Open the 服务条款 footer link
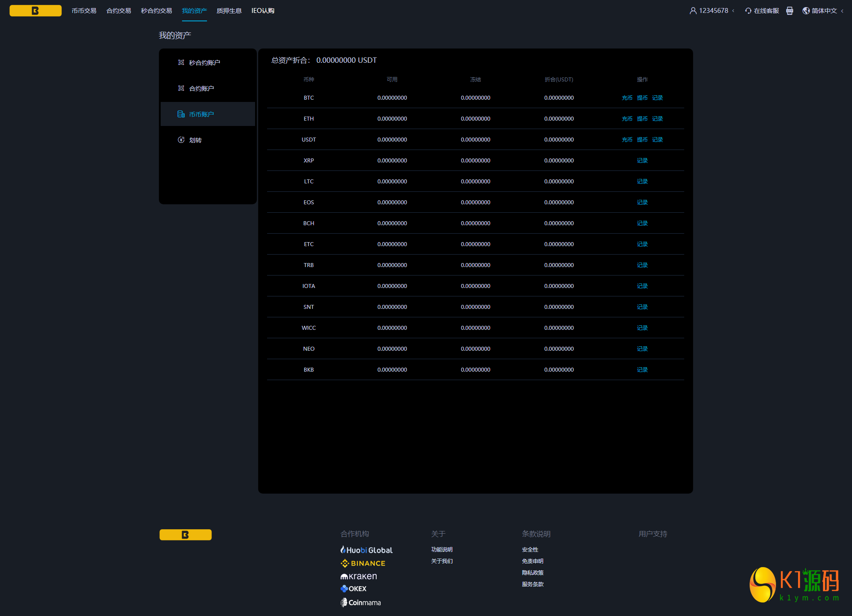This screenshot has height=616, width=852. [x=533, y=584]
